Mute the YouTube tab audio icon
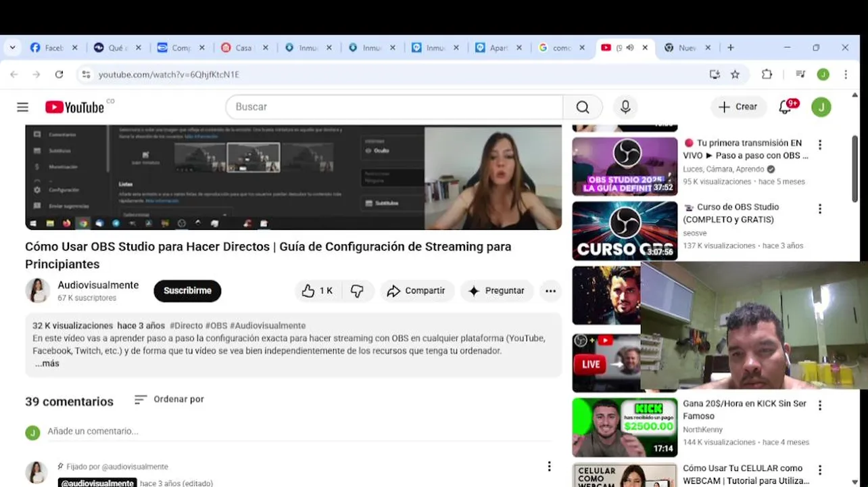This screenshot has height=487, width=868. click(629, 48)
